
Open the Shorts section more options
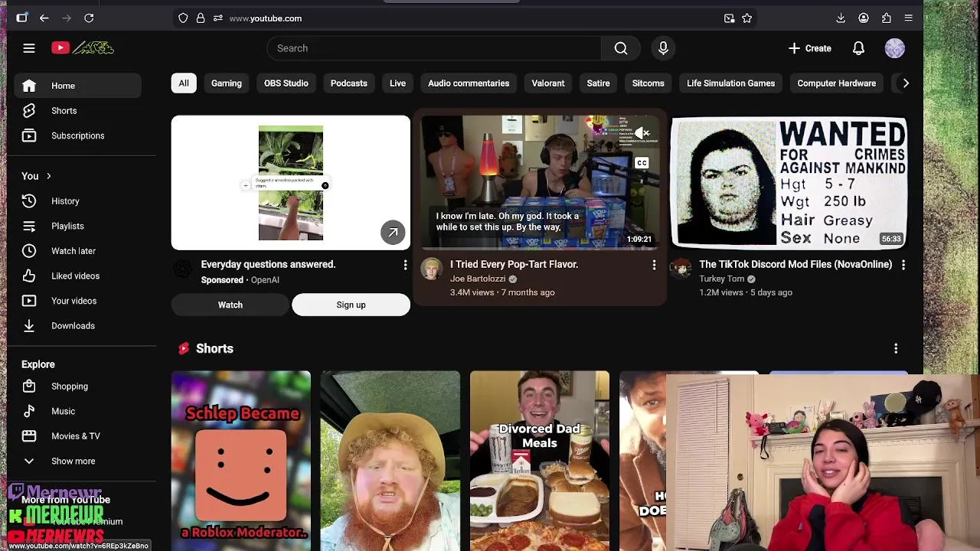click(896, 349)
